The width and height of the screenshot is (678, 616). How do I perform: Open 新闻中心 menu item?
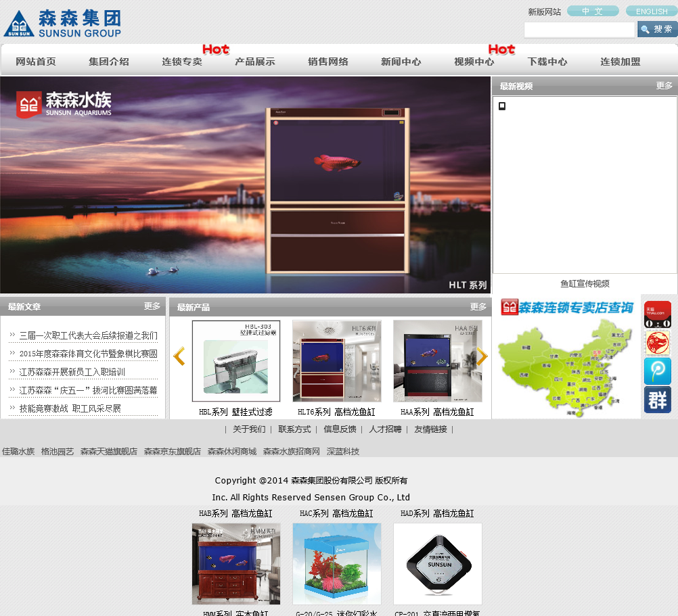click(401, 62)
